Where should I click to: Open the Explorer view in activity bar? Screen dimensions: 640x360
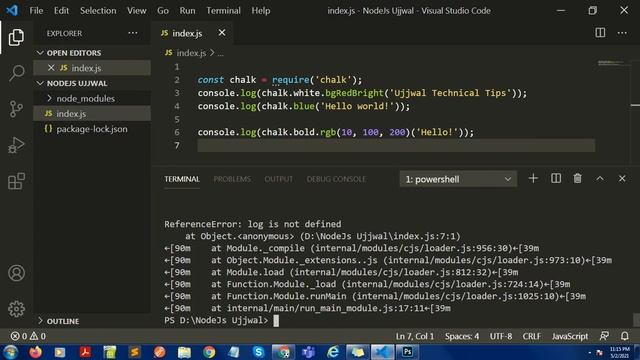tap(16, 37)
